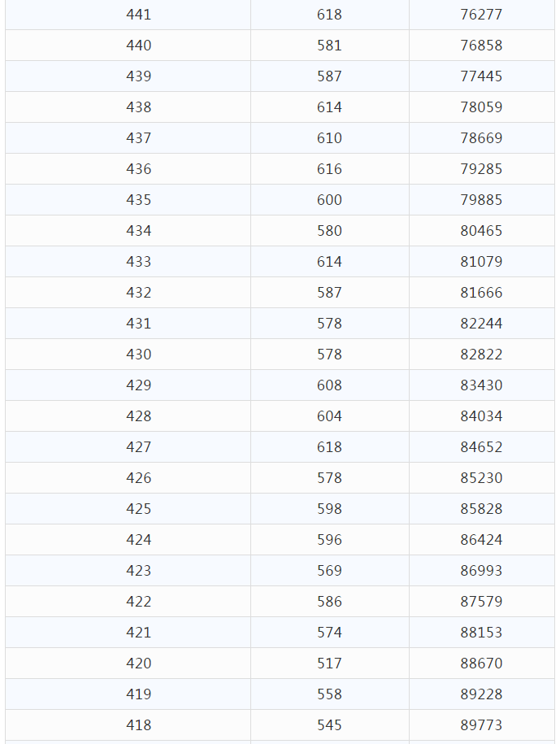This screenshot has width=560, height=744.
Task: Click the score cell 430
Action: click(x=139, y=355)
